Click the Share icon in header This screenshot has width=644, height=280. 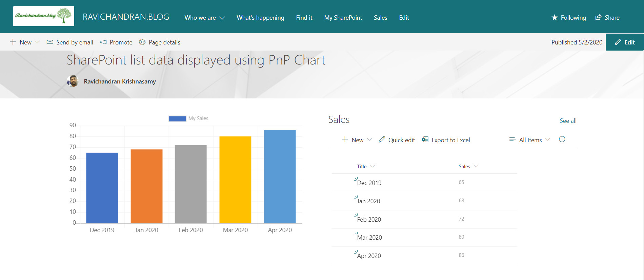point(598,18)
